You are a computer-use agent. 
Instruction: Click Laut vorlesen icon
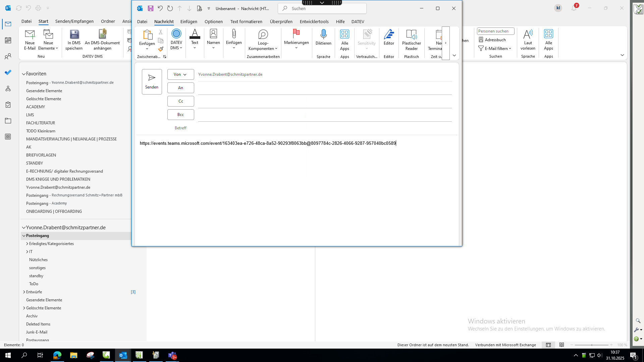528,34
